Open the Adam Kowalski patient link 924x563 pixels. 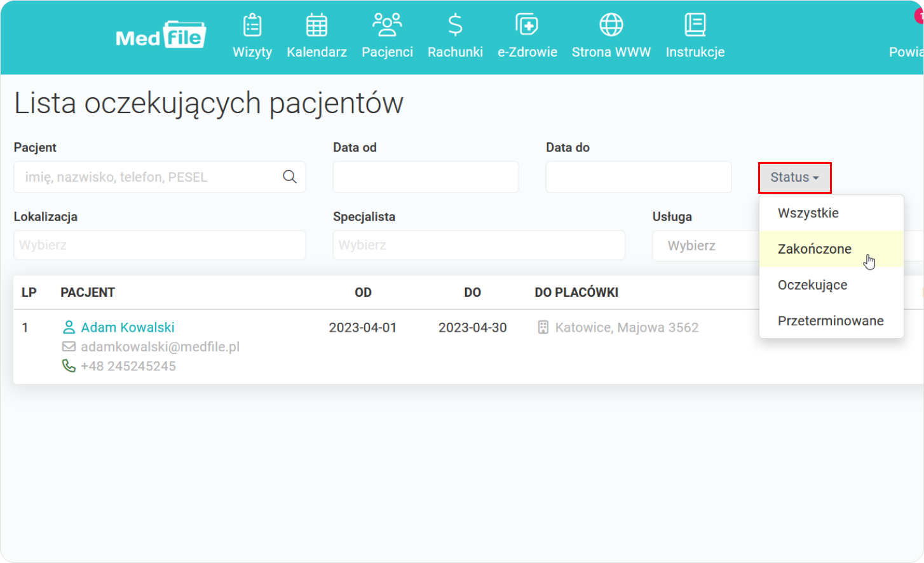(128, 327)
